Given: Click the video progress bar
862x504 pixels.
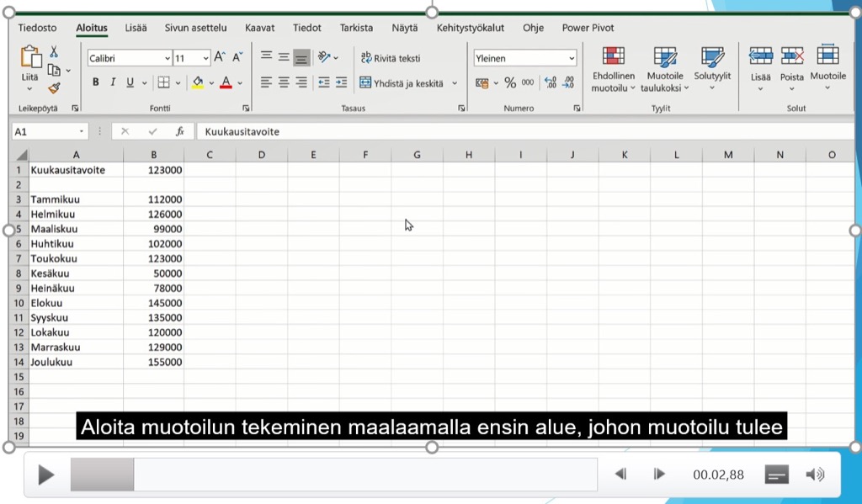Looking at the screenshot, I should pos(333,475).
